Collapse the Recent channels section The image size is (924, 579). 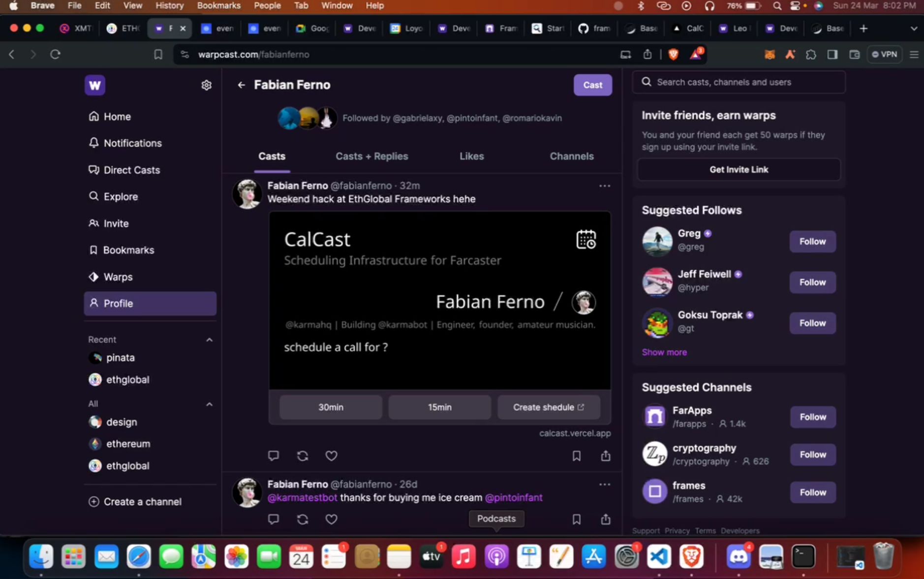(209, 340)
